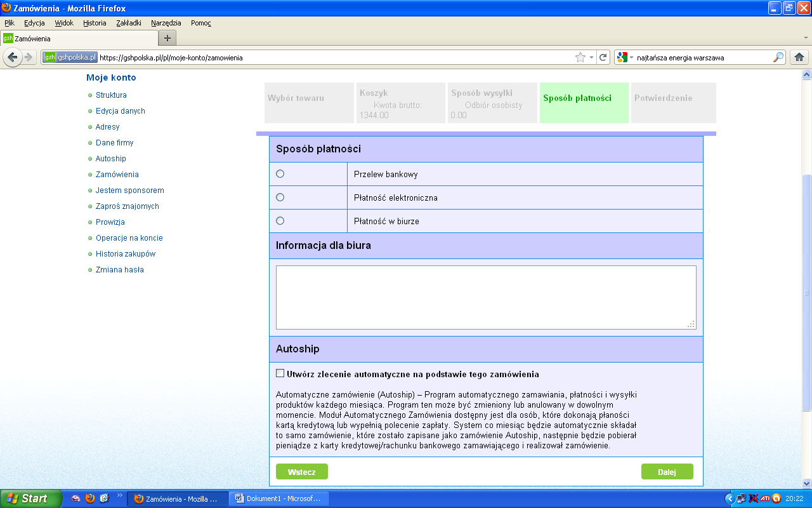Image resolution: width=812 pixels, height=508 pixels.
Task: Open a new tab with the plus button
Action: pos(167,38)
